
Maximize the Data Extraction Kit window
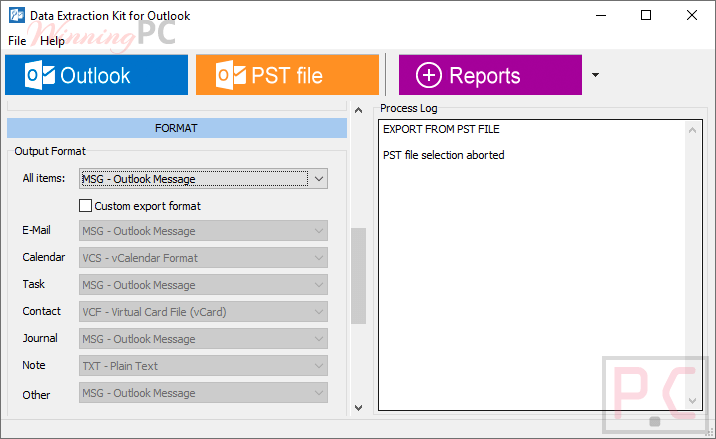coord(646,16)
